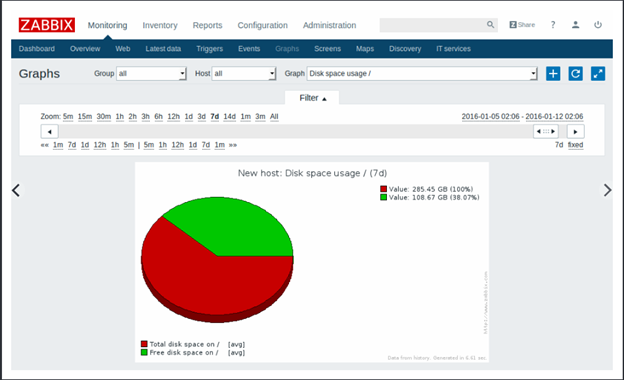The height and width of the screenshot is (380, 624).
Task: Click the timeline range handle
Action: click(546, 131)
